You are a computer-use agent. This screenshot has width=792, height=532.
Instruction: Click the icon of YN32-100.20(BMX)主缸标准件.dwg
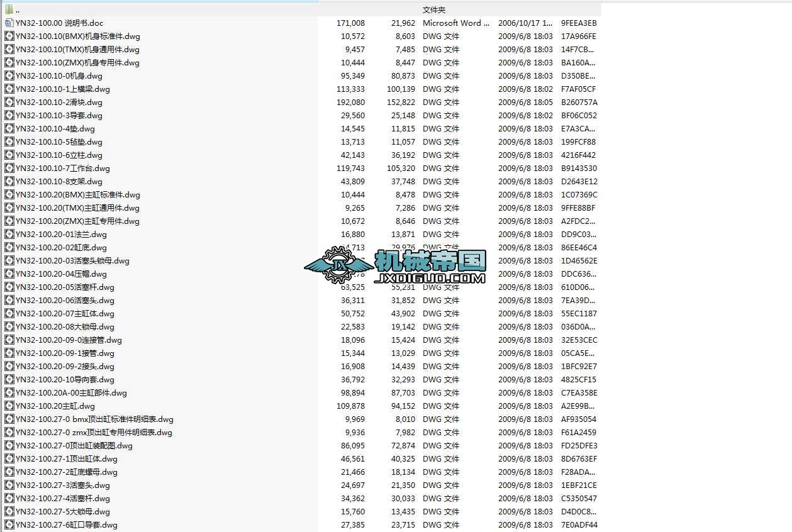9,194
